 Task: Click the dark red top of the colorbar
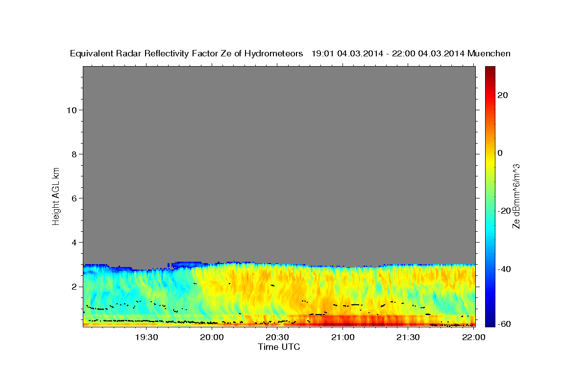[490, 70]
